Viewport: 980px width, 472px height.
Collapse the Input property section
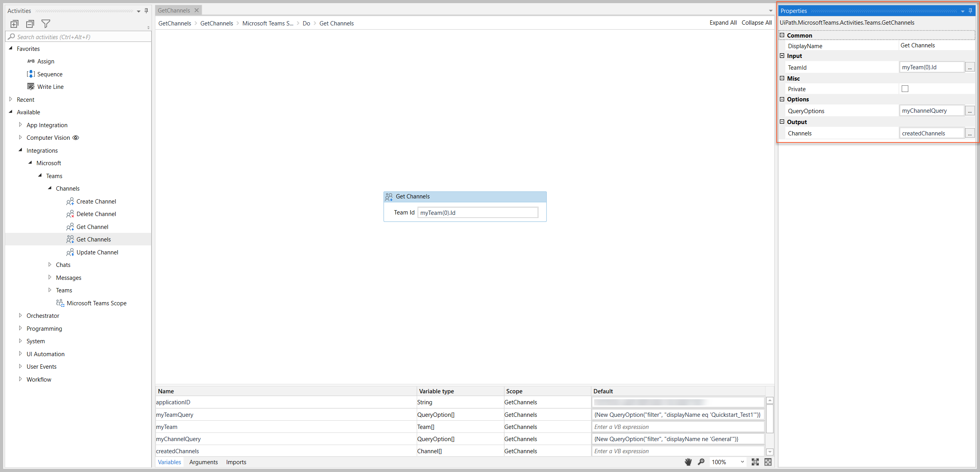[x=782, y=56]
